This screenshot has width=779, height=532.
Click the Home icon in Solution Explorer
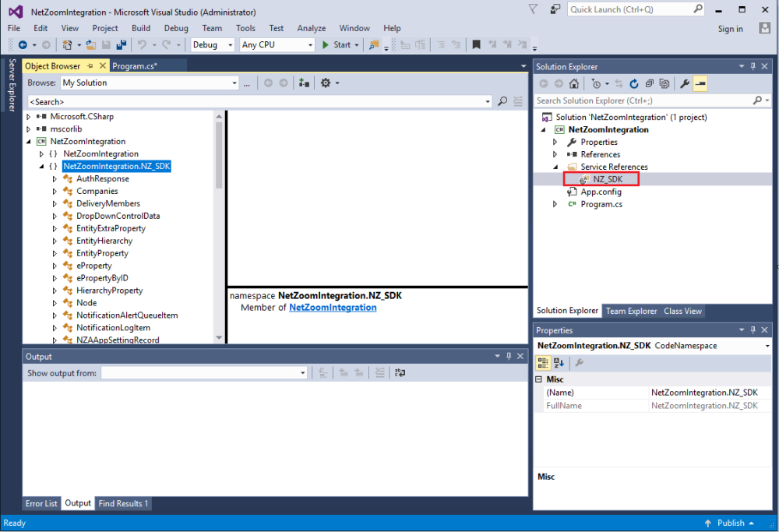(574, 83)
